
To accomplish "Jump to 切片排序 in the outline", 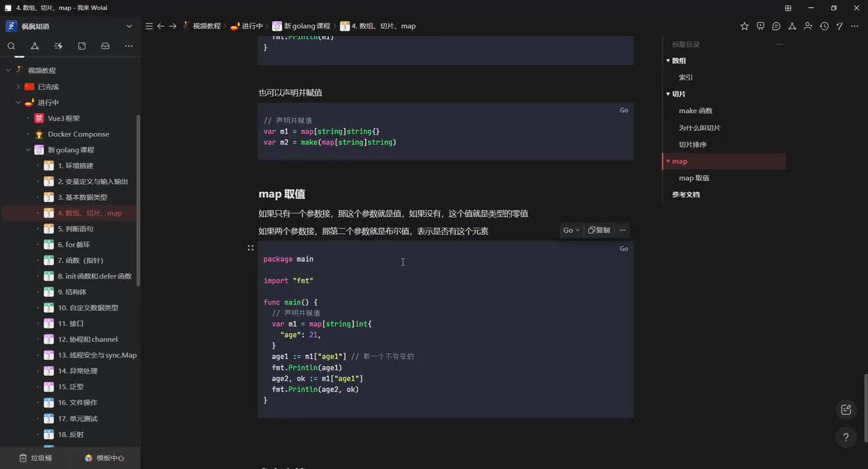I will coord(692,144).
